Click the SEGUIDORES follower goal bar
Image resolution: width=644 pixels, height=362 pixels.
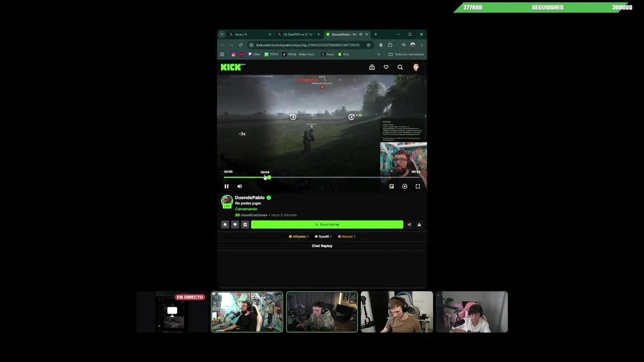(544, 8)
